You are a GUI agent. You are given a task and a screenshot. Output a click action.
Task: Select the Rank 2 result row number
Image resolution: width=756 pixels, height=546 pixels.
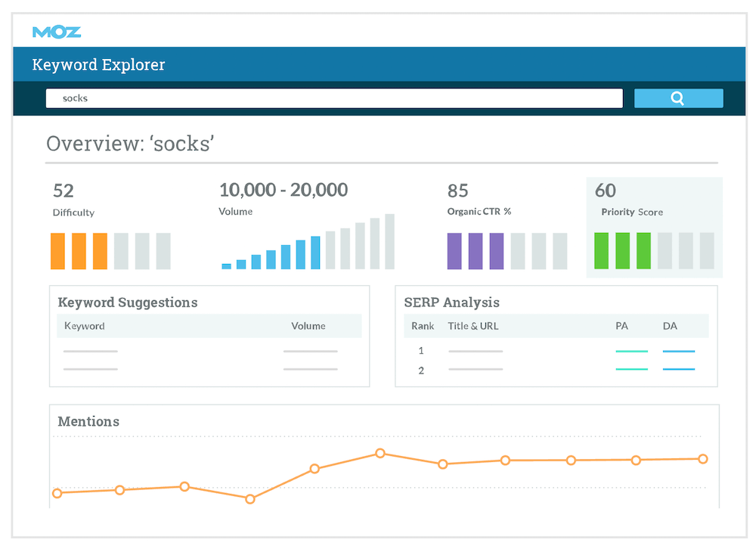(x=421, y=371)
